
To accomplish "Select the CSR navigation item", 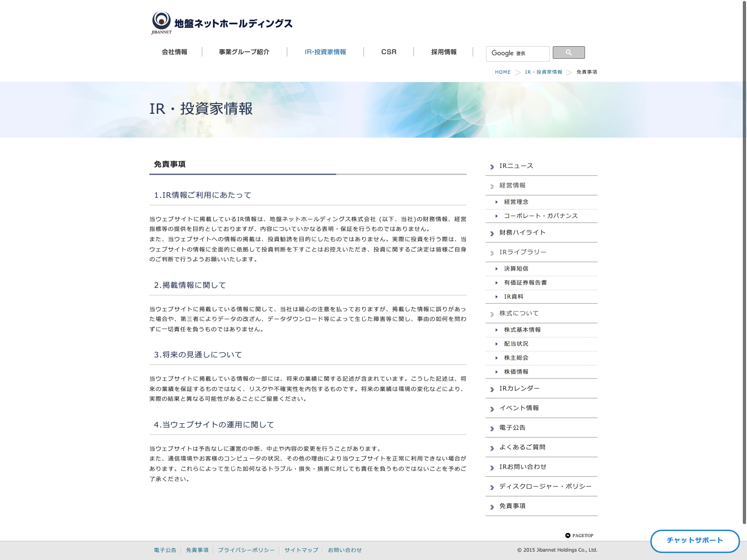I will coord(388,52).
